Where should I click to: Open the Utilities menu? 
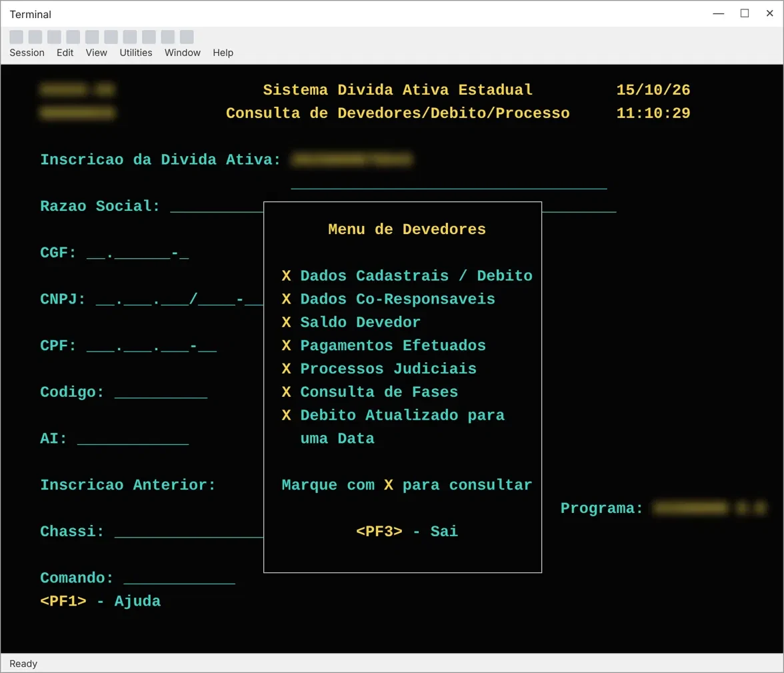pos(136,53)
